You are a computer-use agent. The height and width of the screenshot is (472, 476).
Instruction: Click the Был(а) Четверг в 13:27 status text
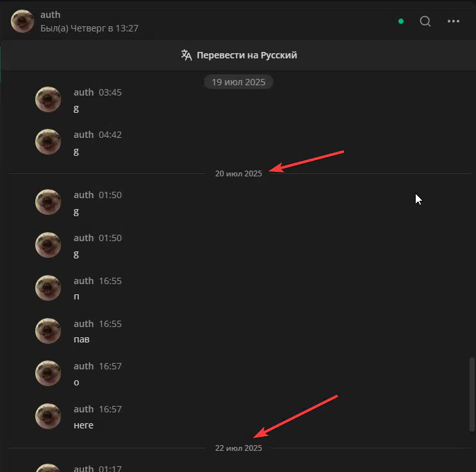[89, 28]
